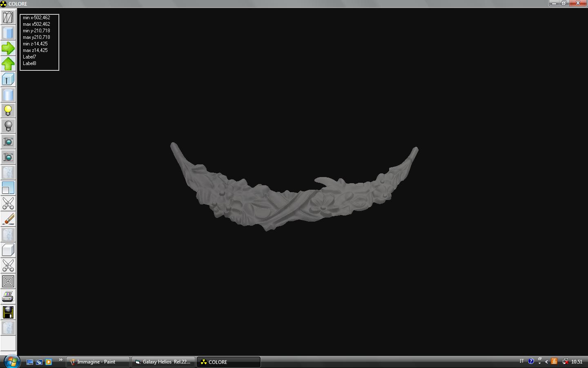Expand the quick launch chevron
Screen dimensions: 588x368
pyautogui.click(x=60, y=360)
